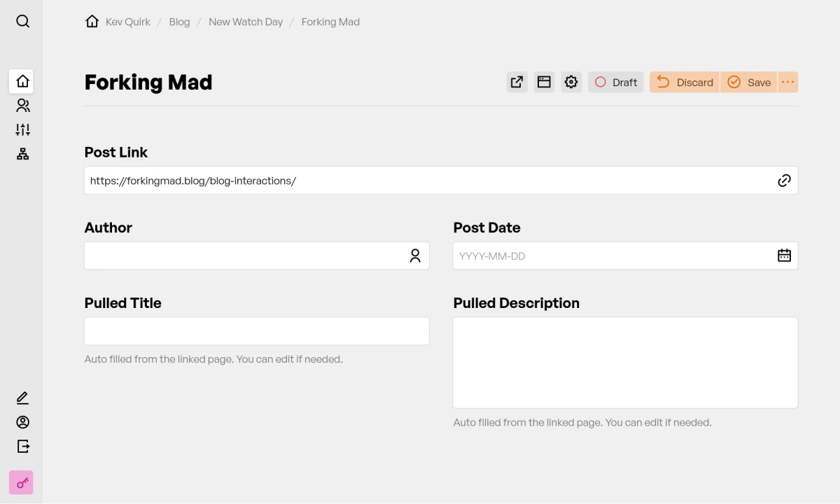
Task: Go to Kev Quirk home via breadcrumb
Action: pyautogui.click(x=127, y=22)
